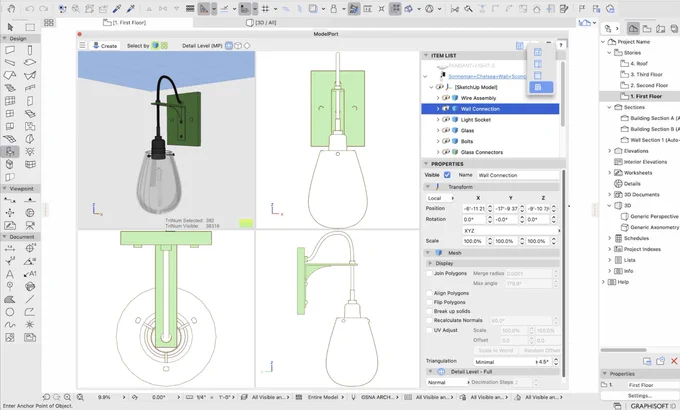680x410 pixels.
Task: Click the Item List vertical scrollbar
Action: [563, 93]
